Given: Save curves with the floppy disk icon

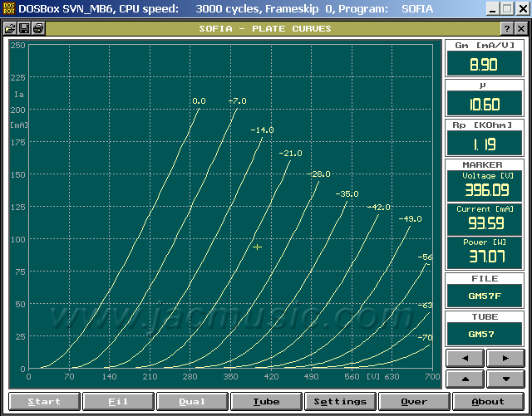Looking at the screenshot, I should click(x=24, y=28).
